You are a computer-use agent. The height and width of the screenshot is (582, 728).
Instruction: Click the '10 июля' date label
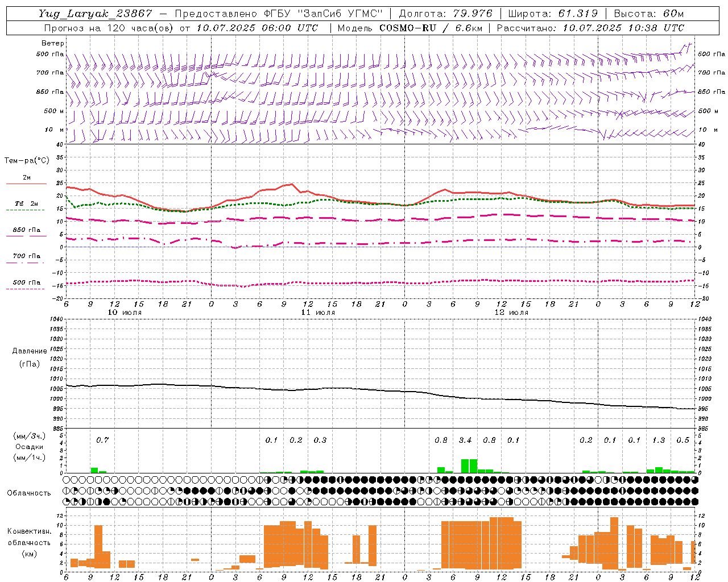click(125, 313)
